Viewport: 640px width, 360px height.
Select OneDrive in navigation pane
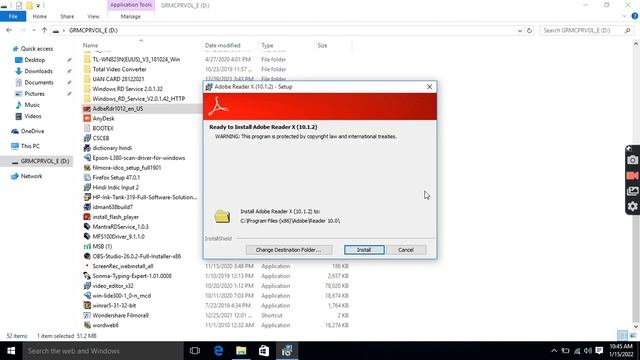[32, 131]
